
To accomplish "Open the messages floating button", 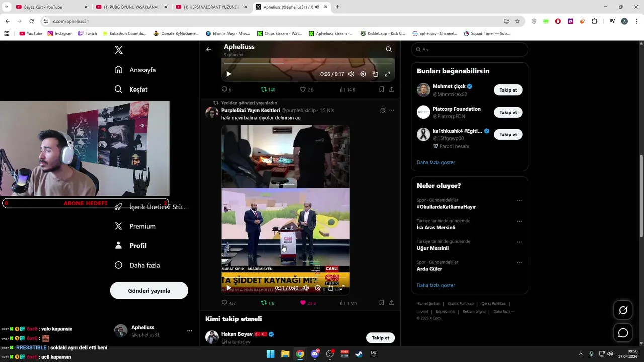I will point(623,333).
